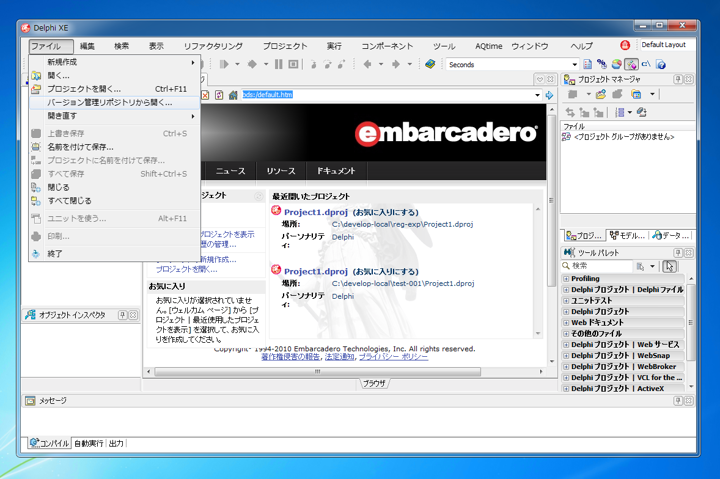Click the browser refresh page icon
The image size is (720, 479).
click(x=219, y=95)
